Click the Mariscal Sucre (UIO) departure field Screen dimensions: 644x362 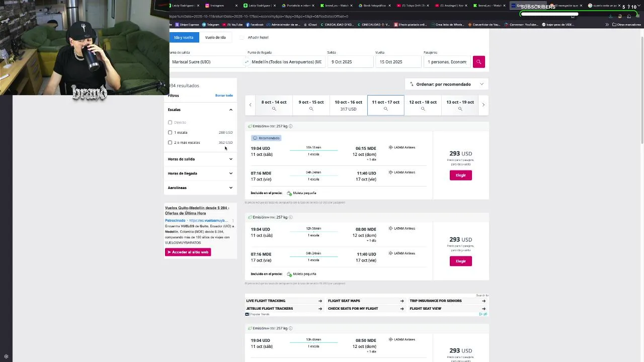[x=207, y=62]
